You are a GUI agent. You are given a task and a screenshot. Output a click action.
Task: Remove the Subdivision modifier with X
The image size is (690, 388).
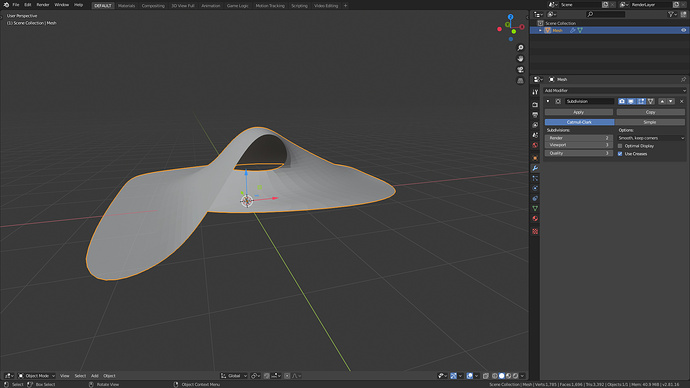point(682,101)
